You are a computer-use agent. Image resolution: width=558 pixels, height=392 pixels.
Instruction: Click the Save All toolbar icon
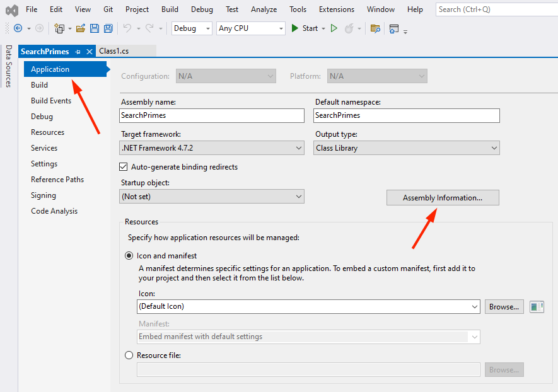click(108, 28)
